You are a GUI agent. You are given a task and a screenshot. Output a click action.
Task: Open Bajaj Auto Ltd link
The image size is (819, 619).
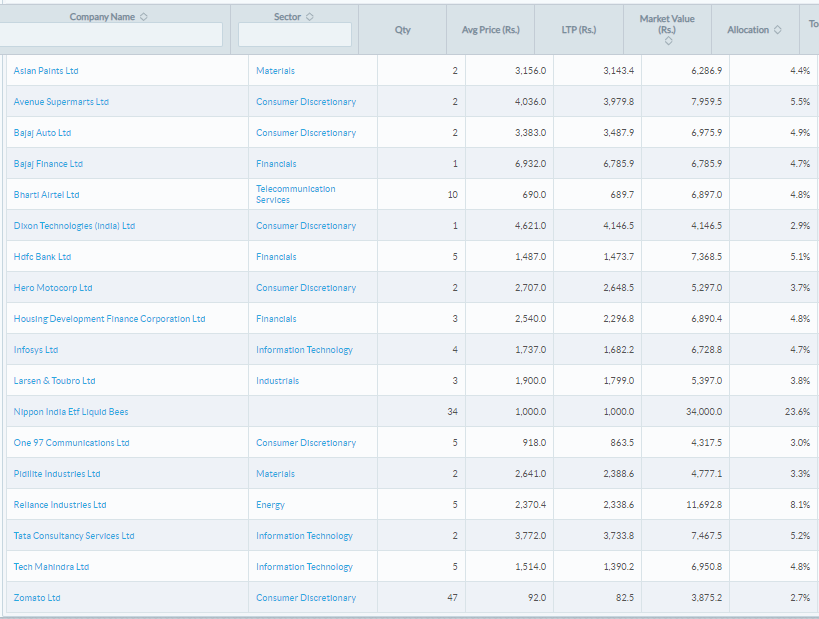(x=42, y=133)
